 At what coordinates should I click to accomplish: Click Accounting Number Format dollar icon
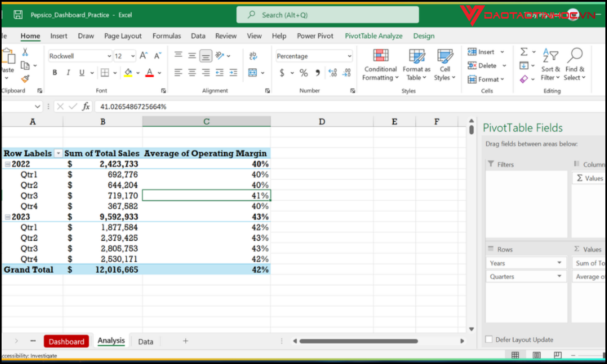pyautogui.click(x=282, y=73)
